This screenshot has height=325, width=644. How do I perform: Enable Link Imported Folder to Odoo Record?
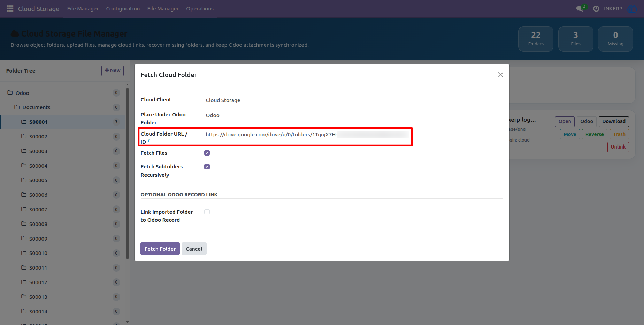pyautogui.click(x=207, y=212)
